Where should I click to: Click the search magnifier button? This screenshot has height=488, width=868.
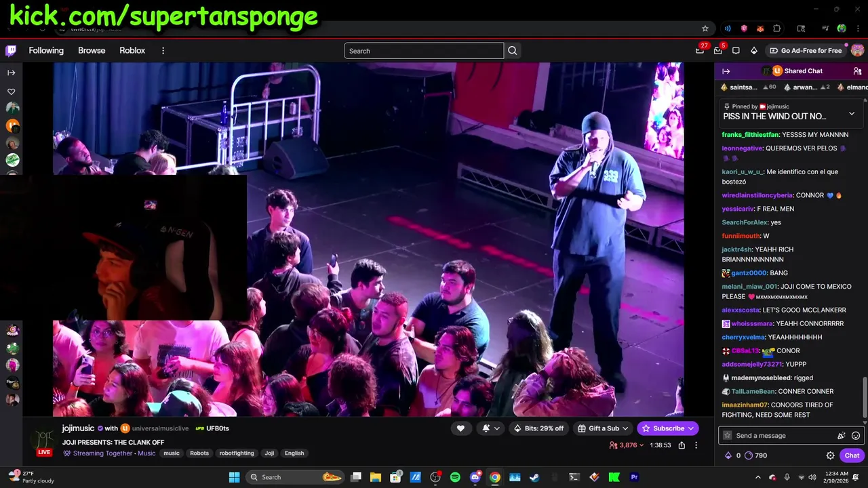point(513,51)
